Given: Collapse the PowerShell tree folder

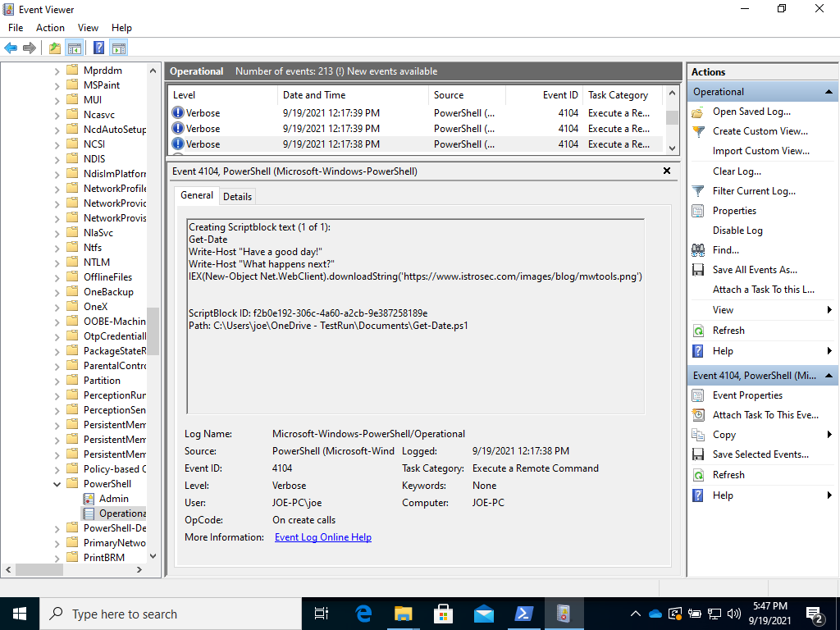Looking at the screenshot, I should point(57,484).
